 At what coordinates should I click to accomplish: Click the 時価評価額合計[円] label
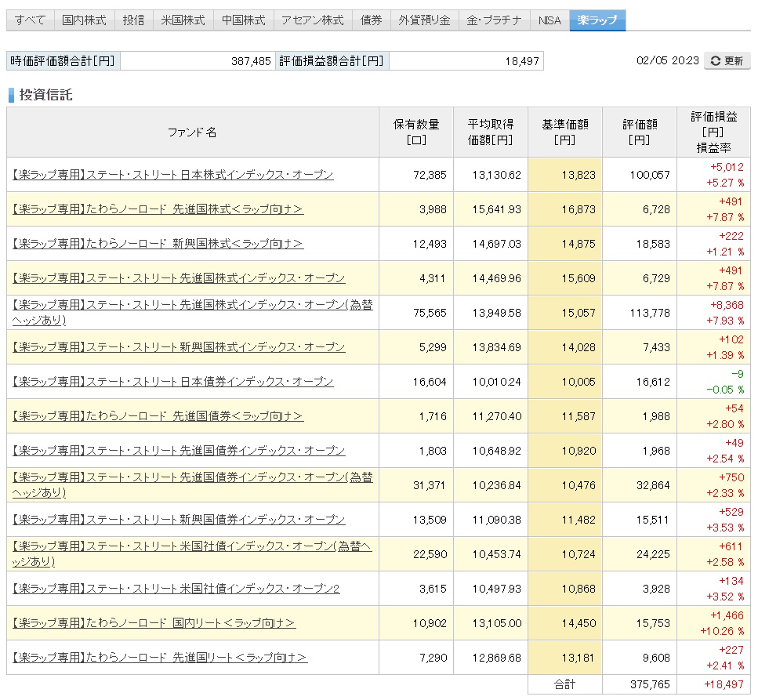(x=63, y=61)
